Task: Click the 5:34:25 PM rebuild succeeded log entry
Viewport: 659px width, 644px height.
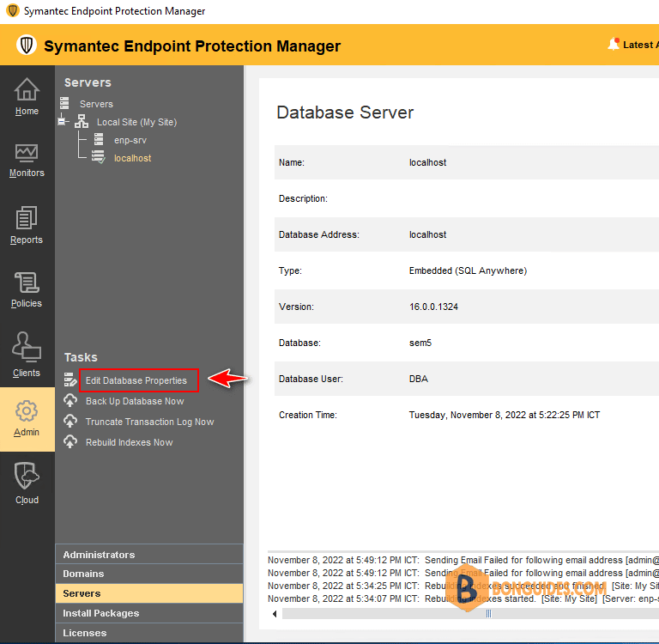Action: coord(463,586)
